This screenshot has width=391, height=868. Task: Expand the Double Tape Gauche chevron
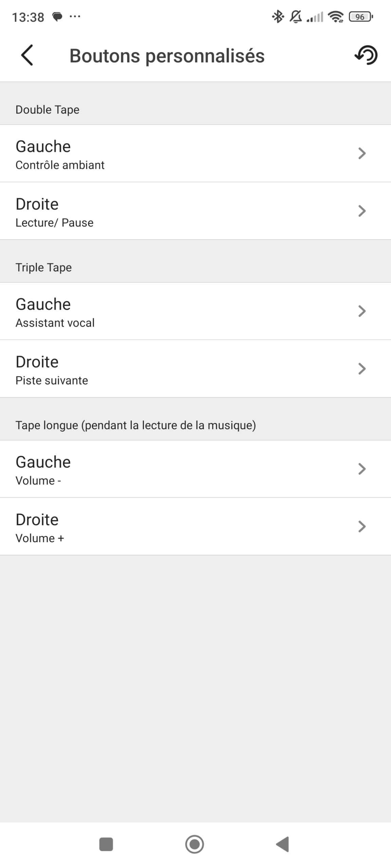click(362, 153)
